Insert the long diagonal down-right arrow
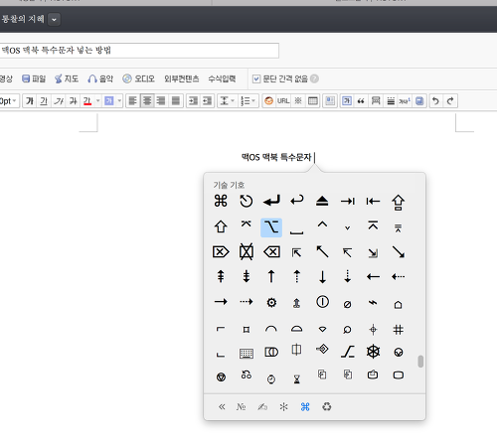Viewport: 497px width, 448px height. point(398,252)
